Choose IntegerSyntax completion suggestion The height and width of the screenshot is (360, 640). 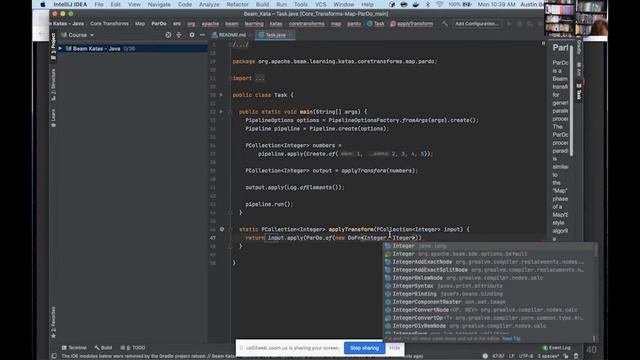tap(489, 286)
